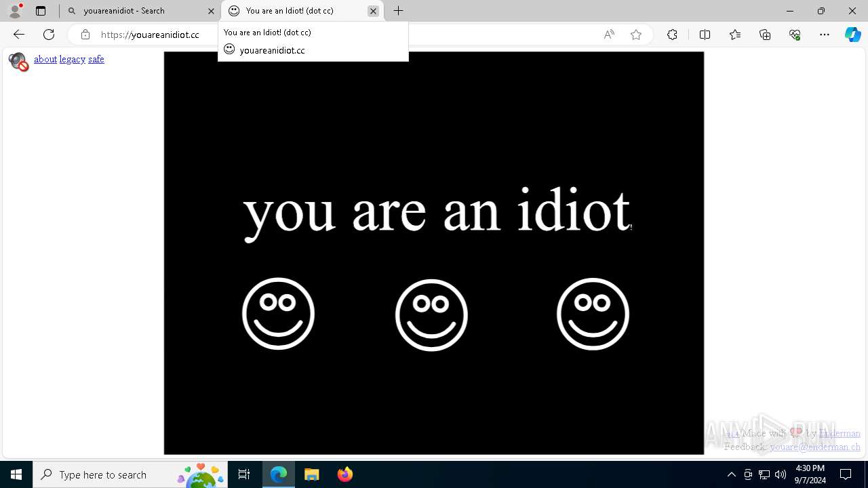Click the muted speaker icon on page
This screenshot has height=488, width=868.
click(x=18, y=62)
